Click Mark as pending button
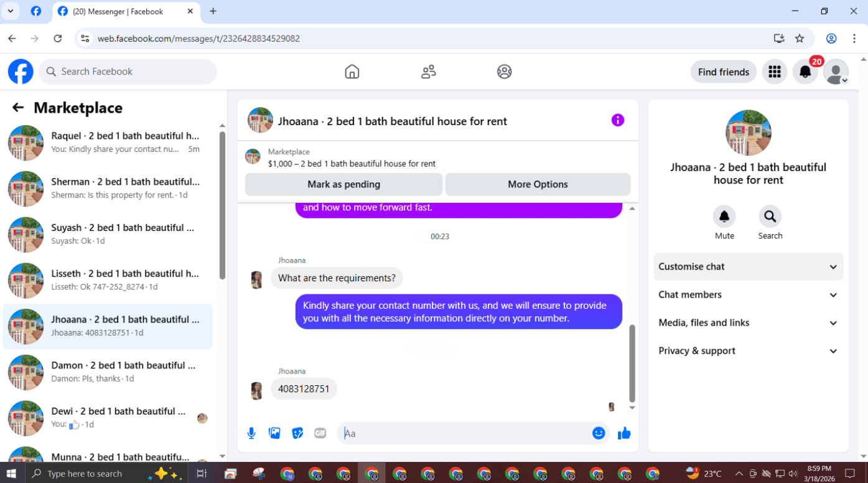868x483 pixels. pyautogui.click(x=343, y=184)
